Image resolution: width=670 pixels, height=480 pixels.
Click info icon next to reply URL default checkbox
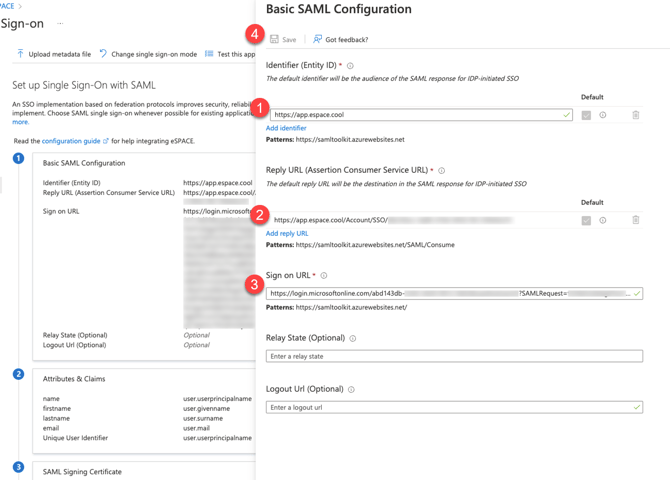[603, 220]
